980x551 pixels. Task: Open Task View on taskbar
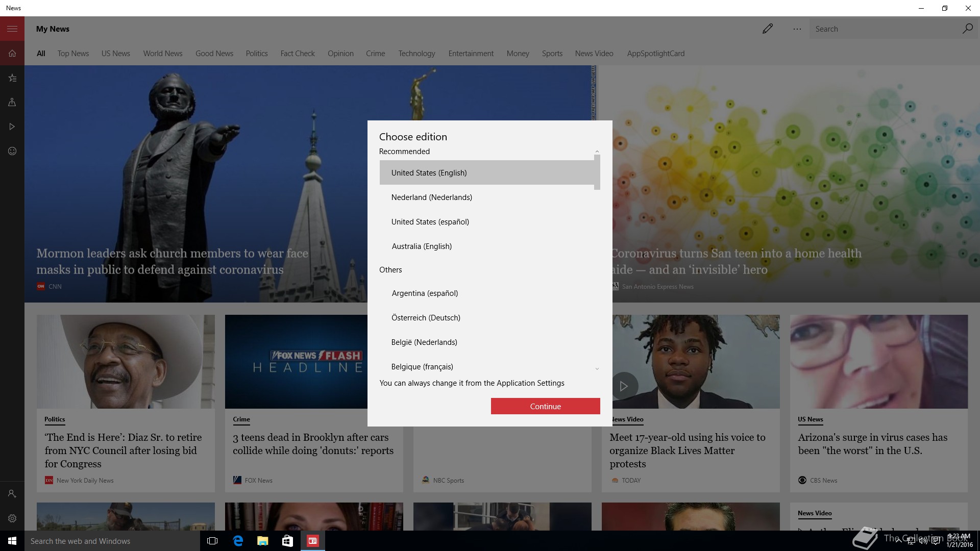click(212, 541)
